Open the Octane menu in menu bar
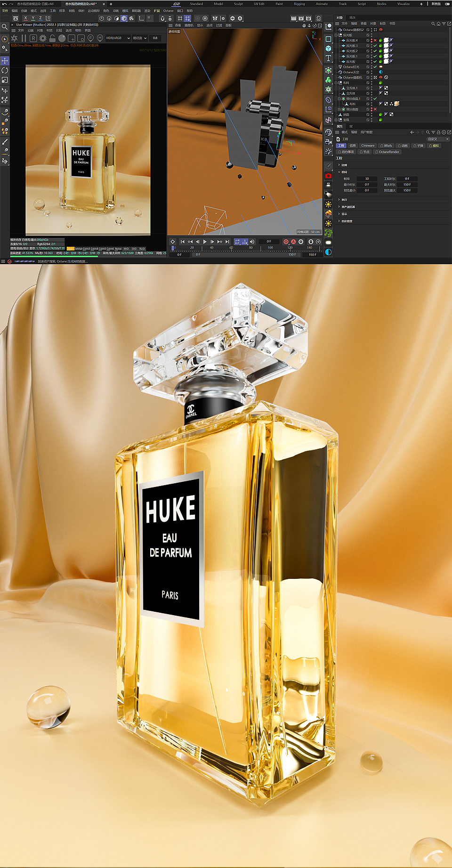This screenshot has height=868, width=452. point(169,11)
